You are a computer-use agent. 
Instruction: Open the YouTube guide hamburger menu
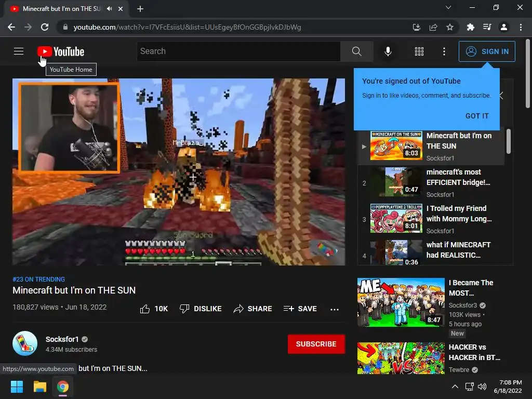pos(19,51)
